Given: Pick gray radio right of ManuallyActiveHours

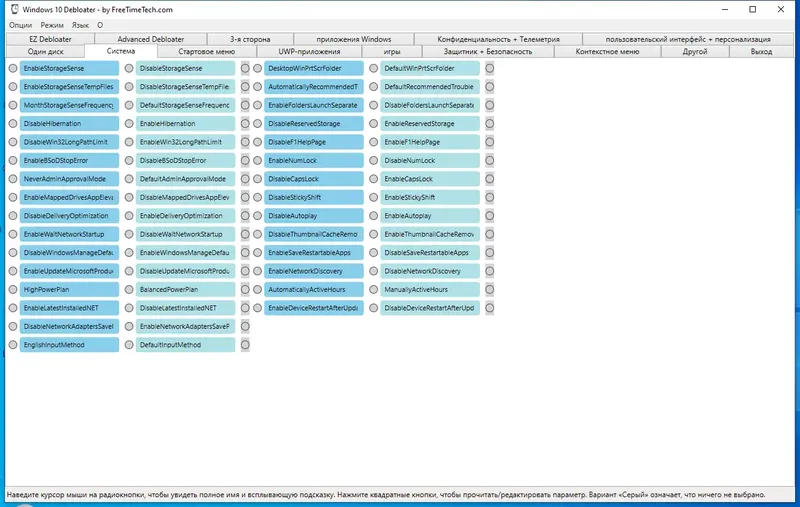Looking at the screenshot, I should coord(489,289).
